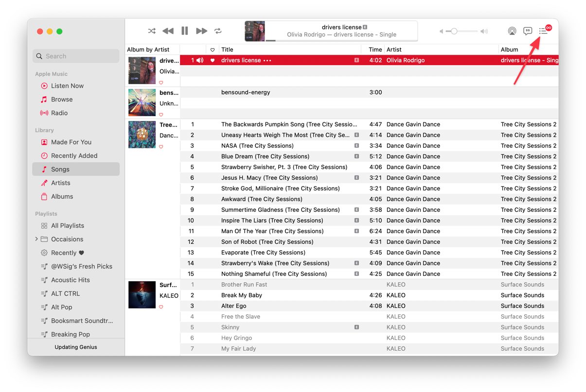Viewport: 586px width, 392px height.
Task: Select Break My Baby by KALEO
Action: [369, 295]
